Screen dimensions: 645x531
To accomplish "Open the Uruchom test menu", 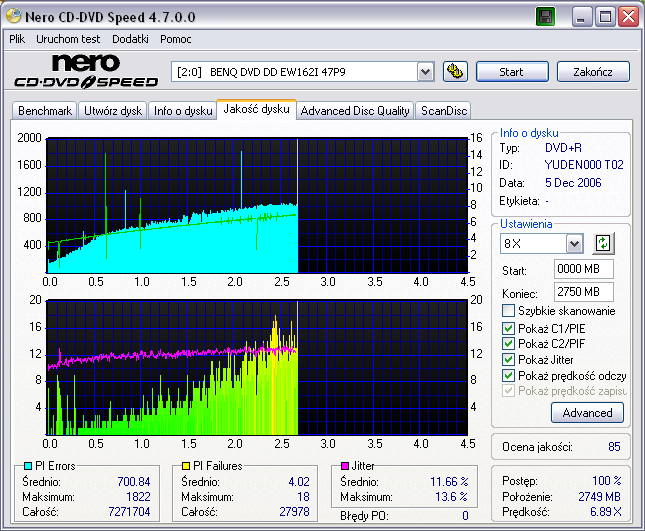I will click(x=68, y=39).
